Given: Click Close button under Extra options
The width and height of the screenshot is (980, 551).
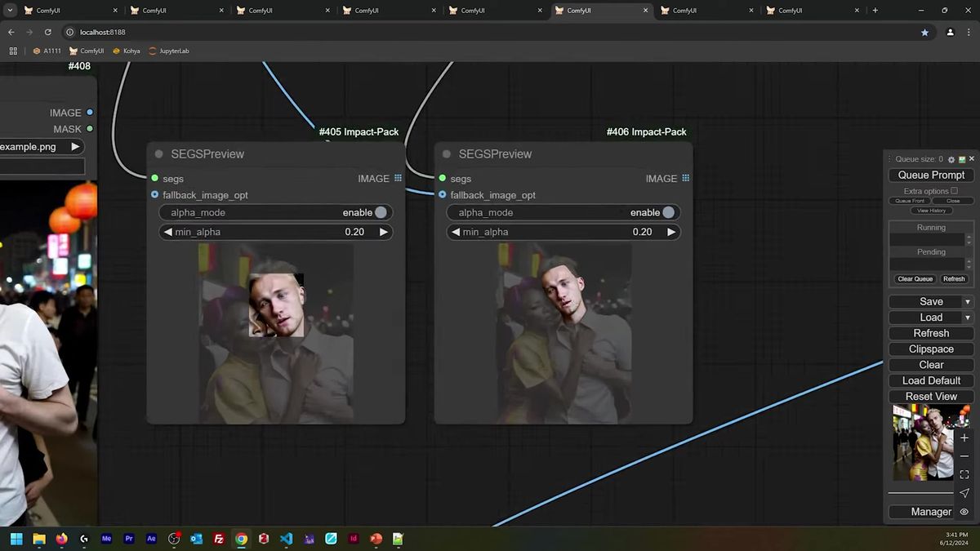Looking at the screenshot, I should click(953, 201).
